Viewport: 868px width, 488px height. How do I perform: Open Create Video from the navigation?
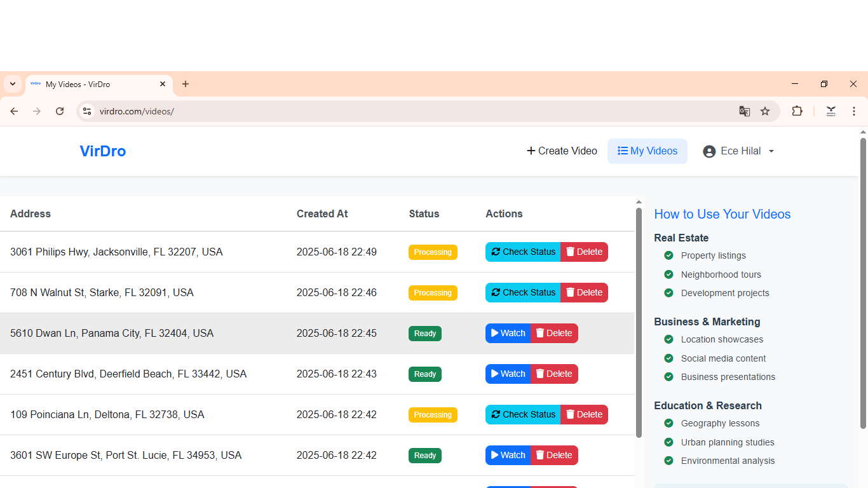click(x=562, y=151)
